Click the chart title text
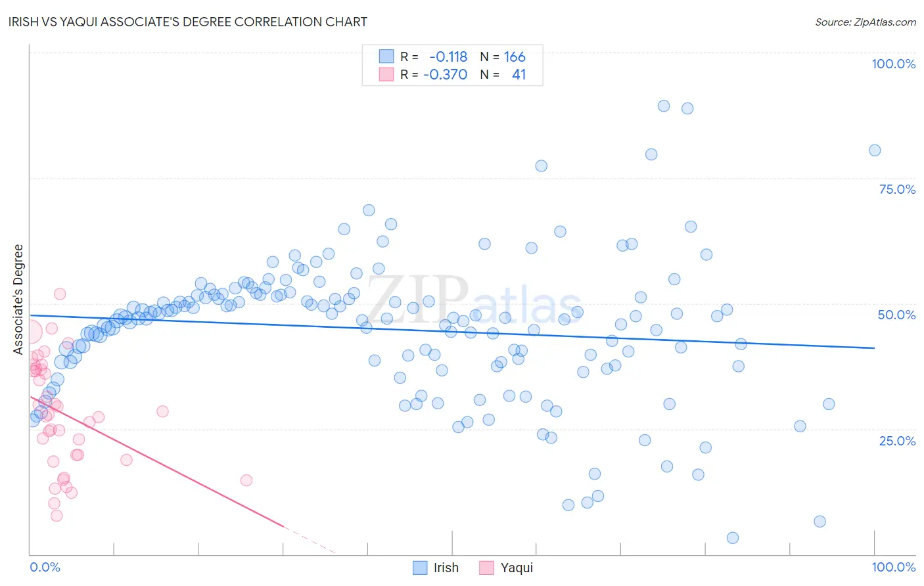The width and height of the screenshot is (924, 586). coord(188,22)
